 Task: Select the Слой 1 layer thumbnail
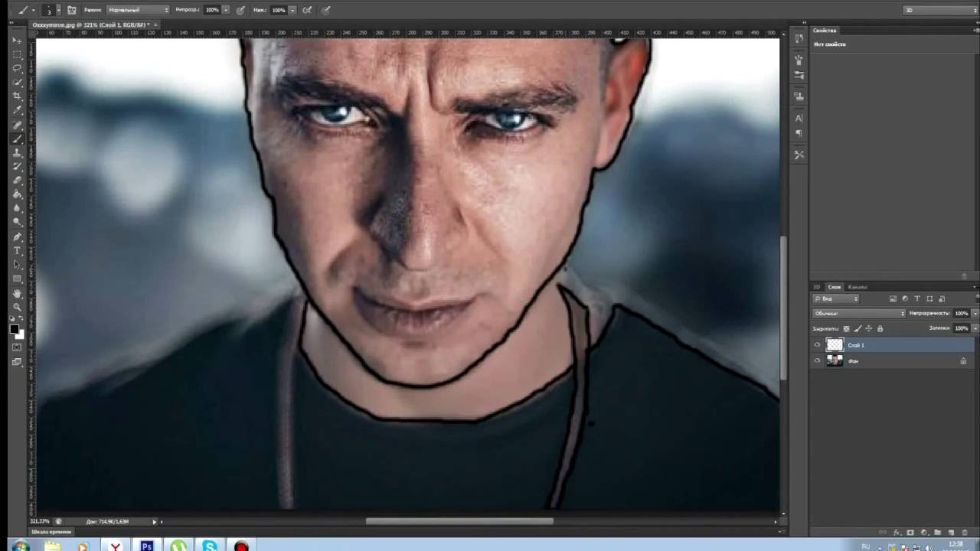(x=835, y=345)
